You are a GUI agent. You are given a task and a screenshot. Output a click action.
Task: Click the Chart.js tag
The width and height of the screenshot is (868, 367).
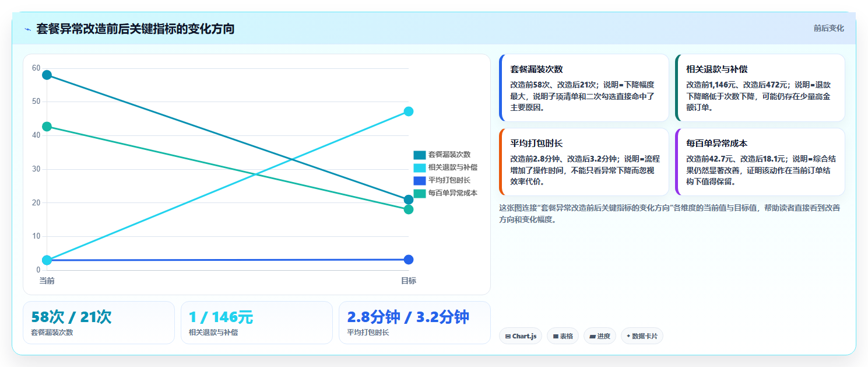(521, 336)
